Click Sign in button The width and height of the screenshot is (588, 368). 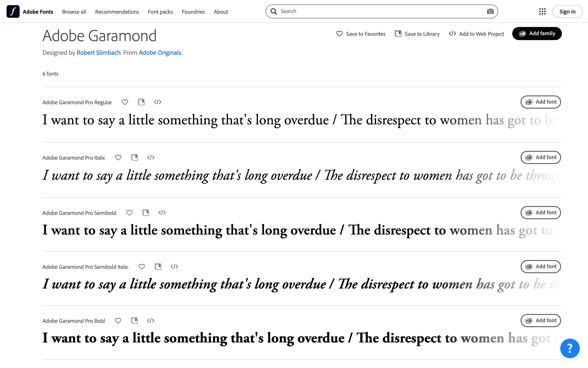[567, 11]
